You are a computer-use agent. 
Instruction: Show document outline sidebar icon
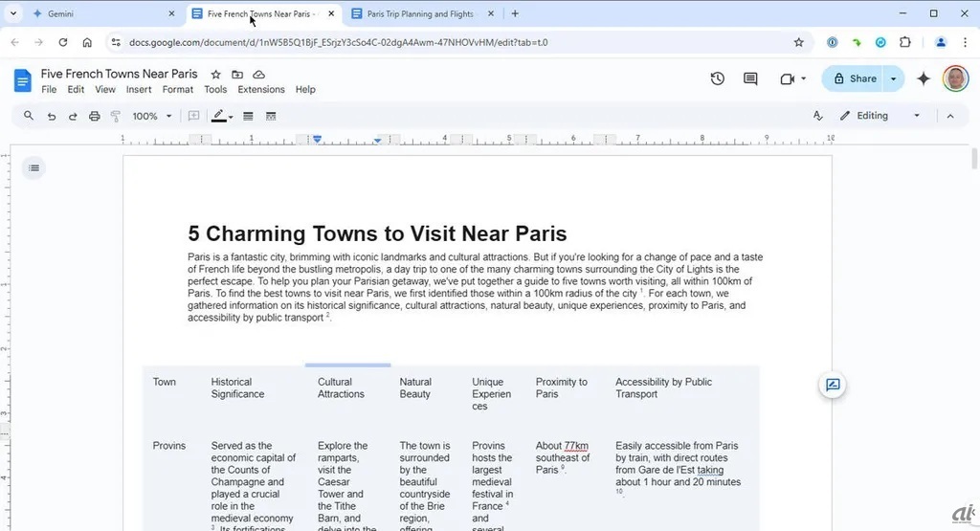(x=33, y=168)
